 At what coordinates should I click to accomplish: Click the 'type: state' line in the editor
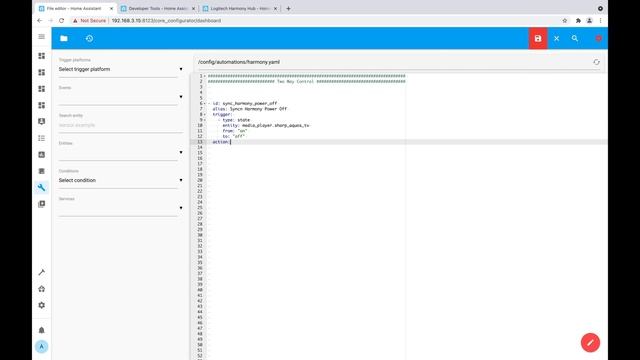point(236,120)
